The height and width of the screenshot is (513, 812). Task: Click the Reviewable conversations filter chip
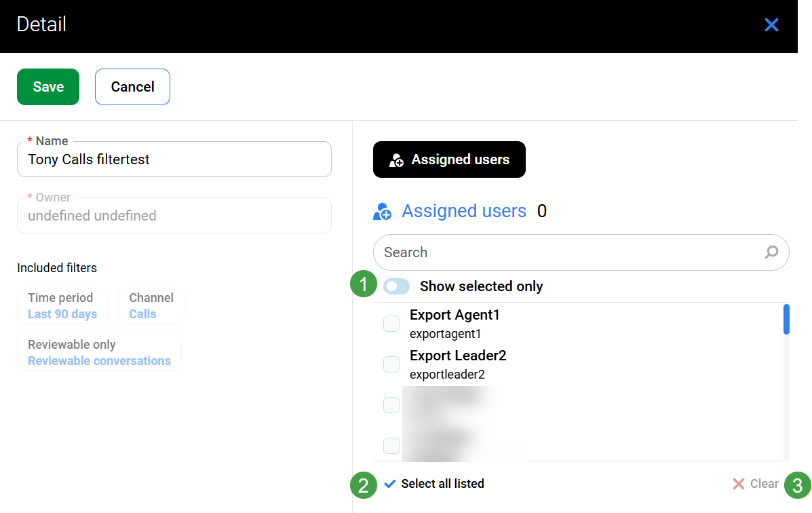coord(100,353)
